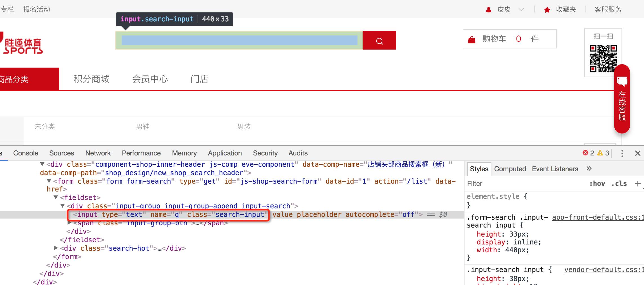Click the yellow warning count icon
Image resolution: width=644 pixels, height=285 pixels.
[x=600, y=153]
